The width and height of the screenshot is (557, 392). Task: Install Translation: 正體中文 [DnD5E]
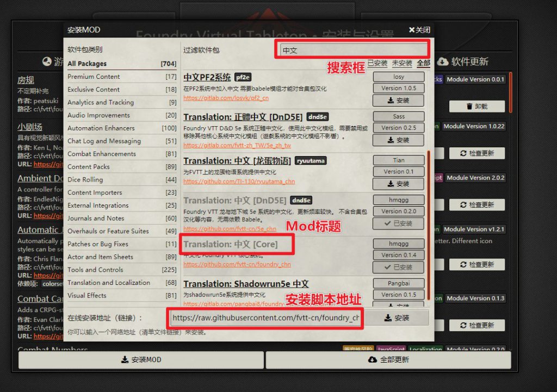(x=399, y=140)
